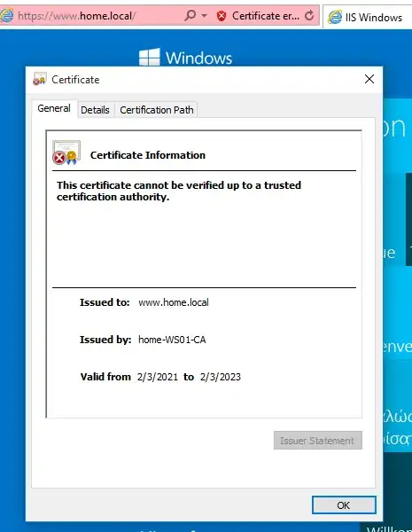Click the search magnifier icon in address bar

pos(190,15)
